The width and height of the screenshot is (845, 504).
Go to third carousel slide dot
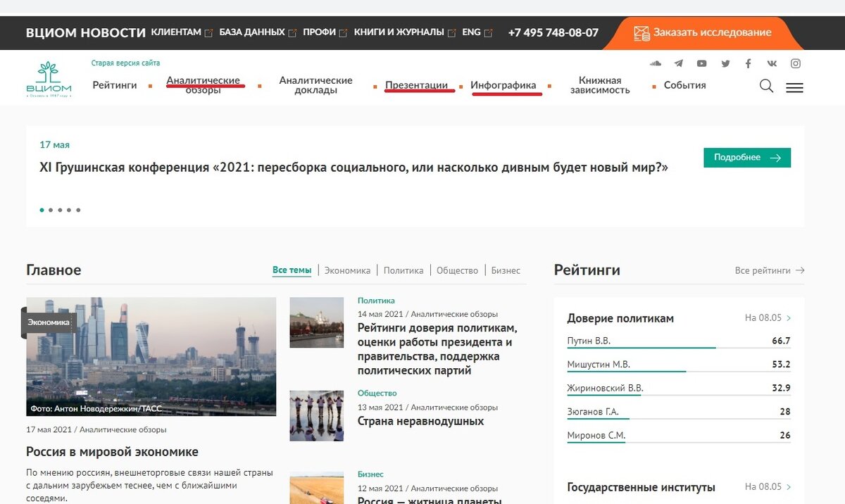(x=61, y=210)
